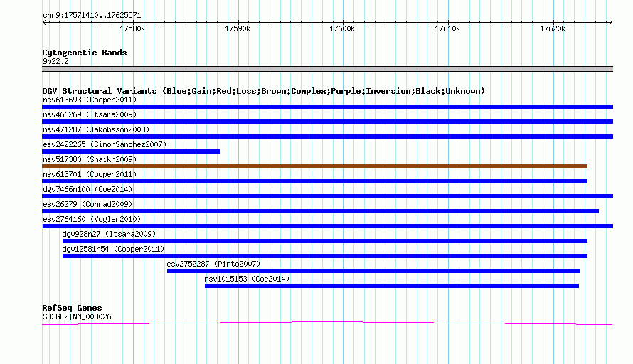Click the 17590k ruler tick label
Screen dimensions: 633x364
[238, 28]
